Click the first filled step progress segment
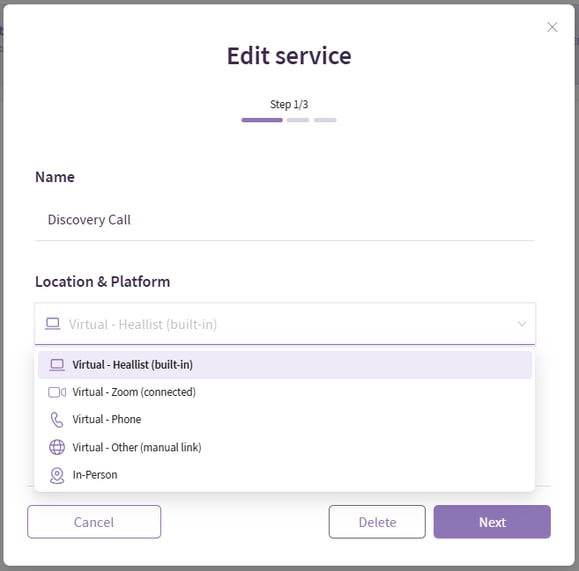579x571 pixels. click(x=262, y=120)
